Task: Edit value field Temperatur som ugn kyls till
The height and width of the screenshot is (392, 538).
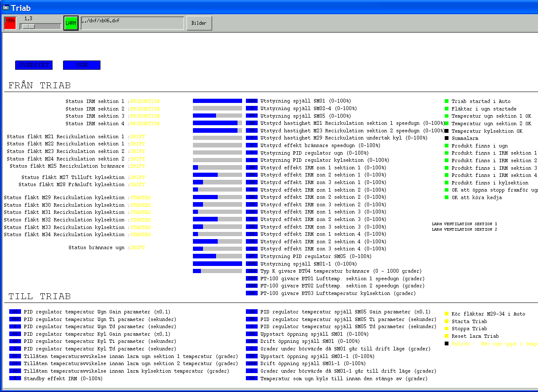Action: point(252,379)
